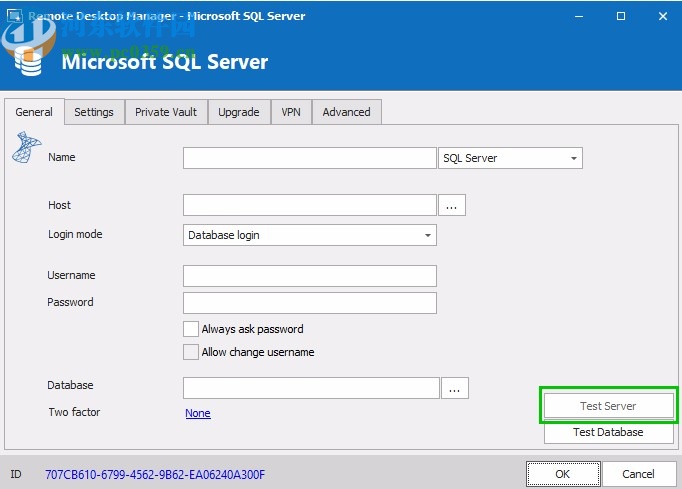The height and width of the screenshot is (489, 682).
Task: Focus the Database input field
Action: coord(311,388)
